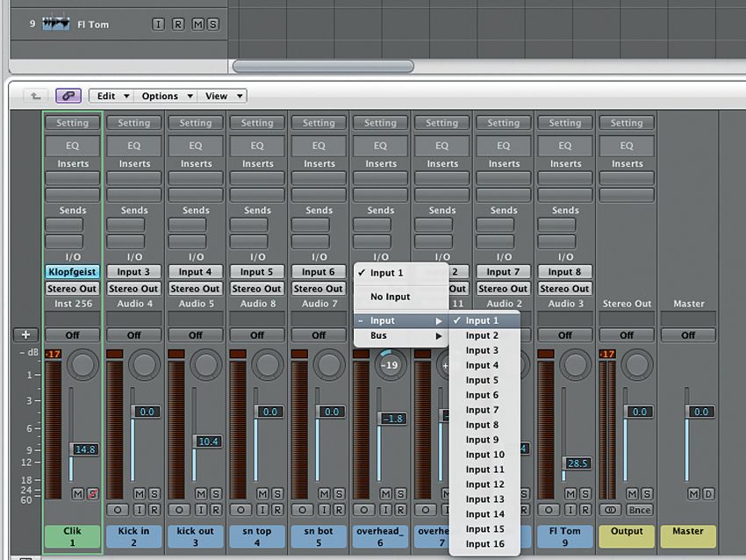This screenshot has width=746, height=560.
Task: Click the horizontal scrollbar in the arrange area
Action: [x=320, y=66]
